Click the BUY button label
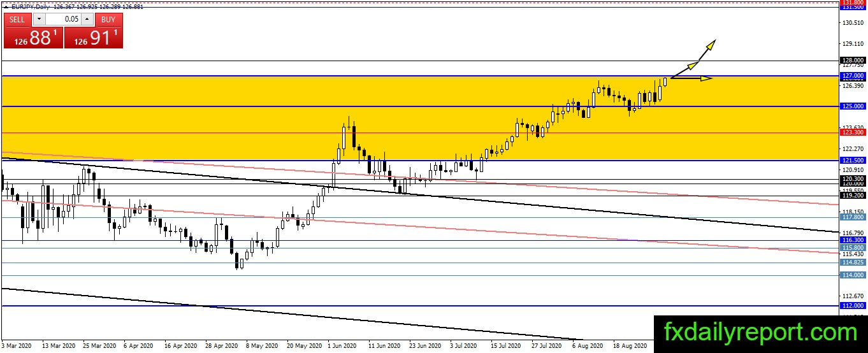This screenshot has width=868, height=353. [108, 20]
